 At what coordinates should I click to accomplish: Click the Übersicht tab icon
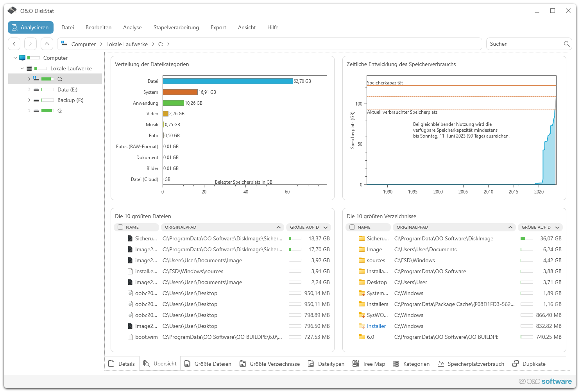(147, 363)
